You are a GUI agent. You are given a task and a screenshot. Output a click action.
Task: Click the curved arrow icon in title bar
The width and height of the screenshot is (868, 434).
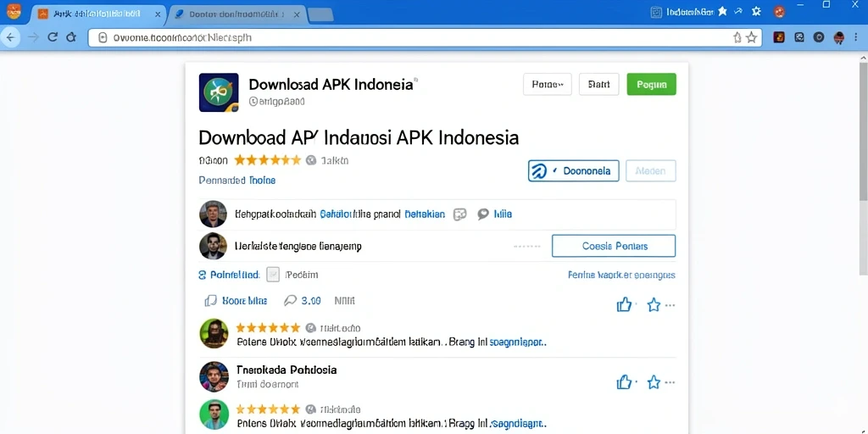pos(738,11)
